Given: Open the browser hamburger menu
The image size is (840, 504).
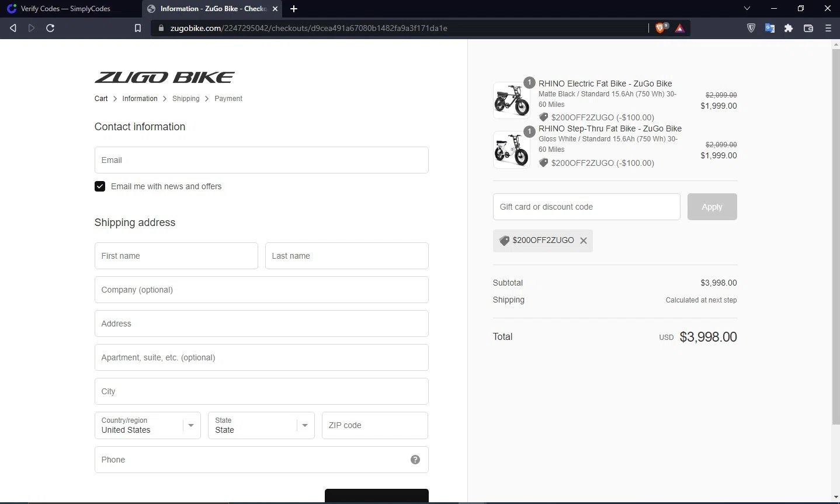Looking at the screenshot, I should point(828,28).
